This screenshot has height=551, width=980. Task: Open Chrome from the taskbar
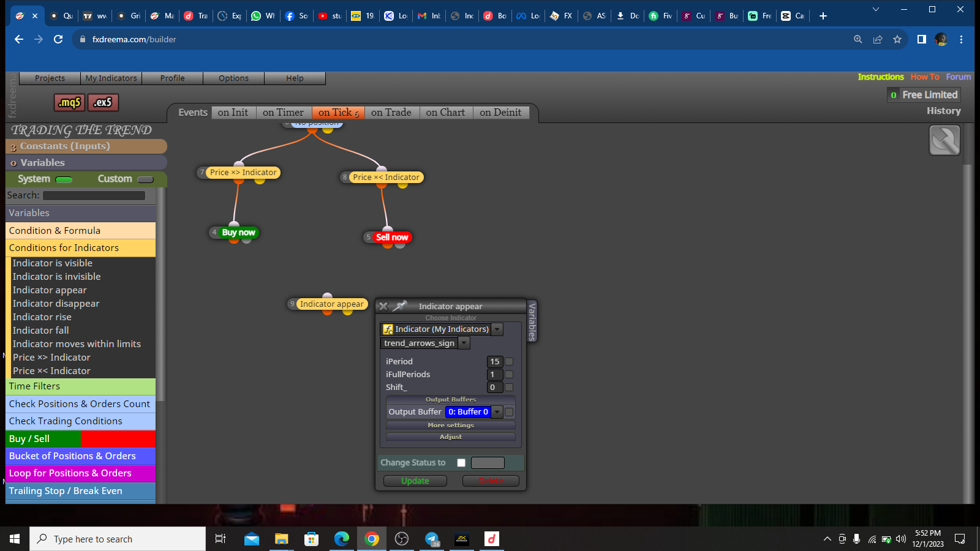click(372, 539)
